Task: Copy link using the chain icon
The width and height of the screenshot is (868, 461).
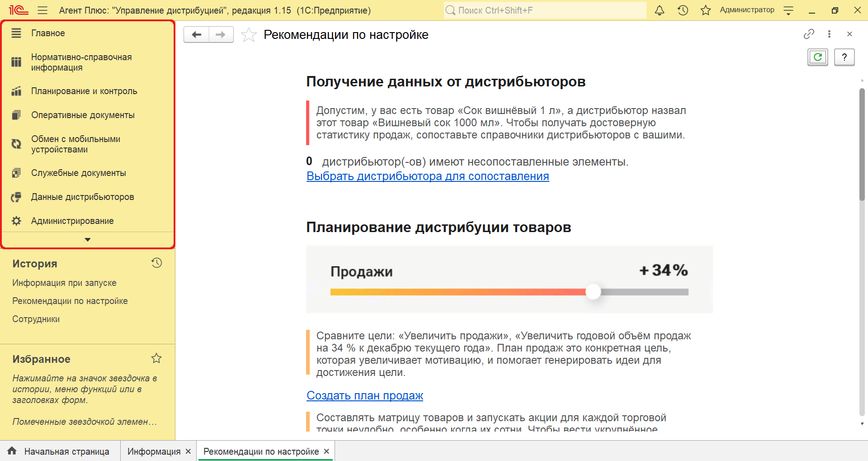Action: pyautogui.click(x=809, y=34)
